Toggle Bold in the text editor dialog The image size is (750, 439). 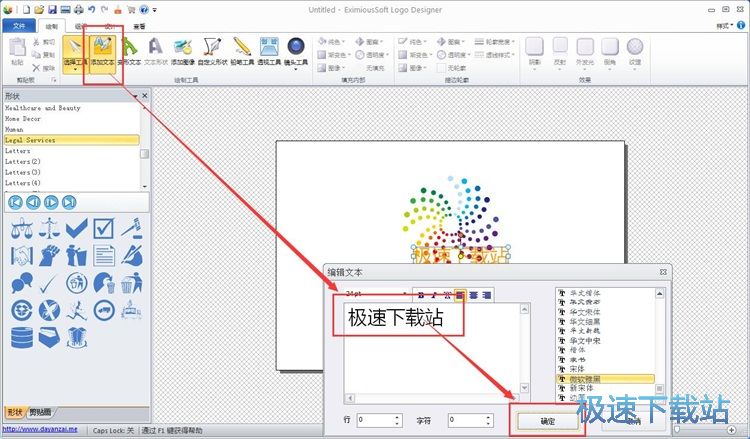(421, 295)
